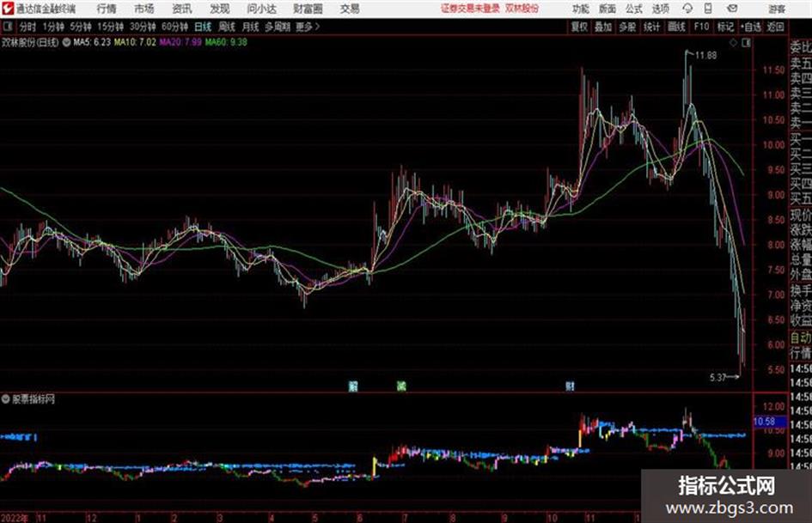Open the 财富圈 menu

(308, 9)
